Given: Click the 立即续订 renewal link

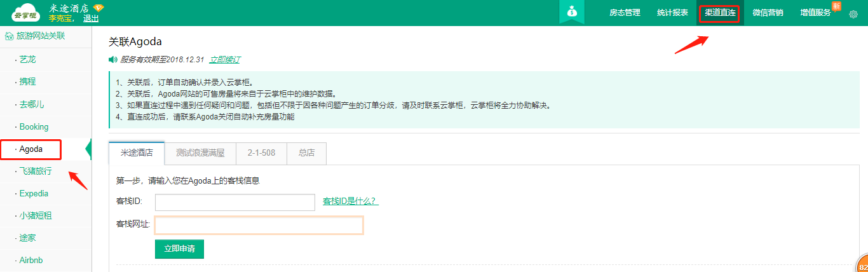Looking at the screenshot, I should pyautogui.click(x=225, y=60).
